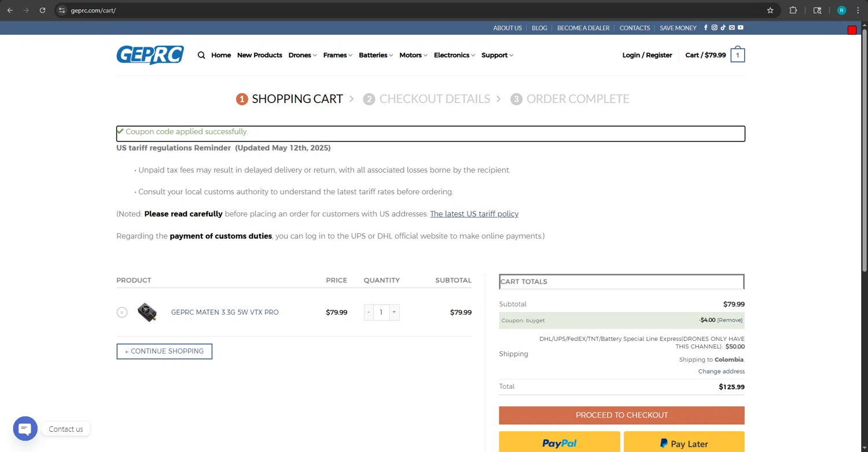Remove the buyget coupon
Viewport: 868px width, 452px height.
[730, 320]
